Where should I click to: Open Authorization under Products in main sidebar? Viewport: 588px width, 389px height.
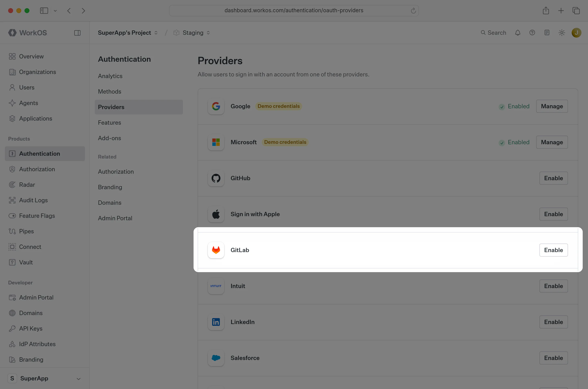(45, 169)
